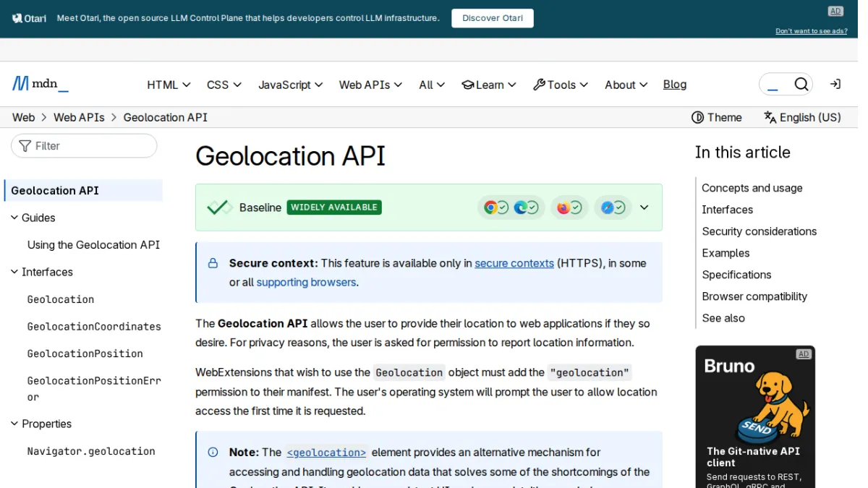The height and width of the screenshot is (488, 868).
Task: Click the search magnifier icon
Action: [801, 85]
